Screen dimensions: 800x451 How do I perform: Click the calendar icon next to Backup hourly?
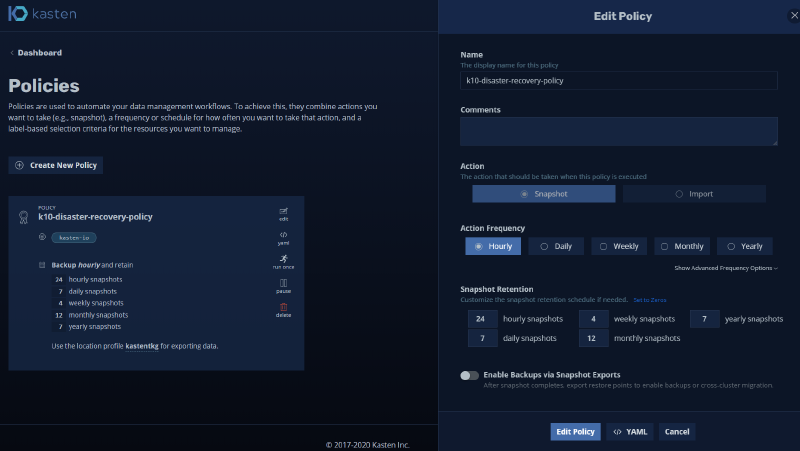[42, 265]
